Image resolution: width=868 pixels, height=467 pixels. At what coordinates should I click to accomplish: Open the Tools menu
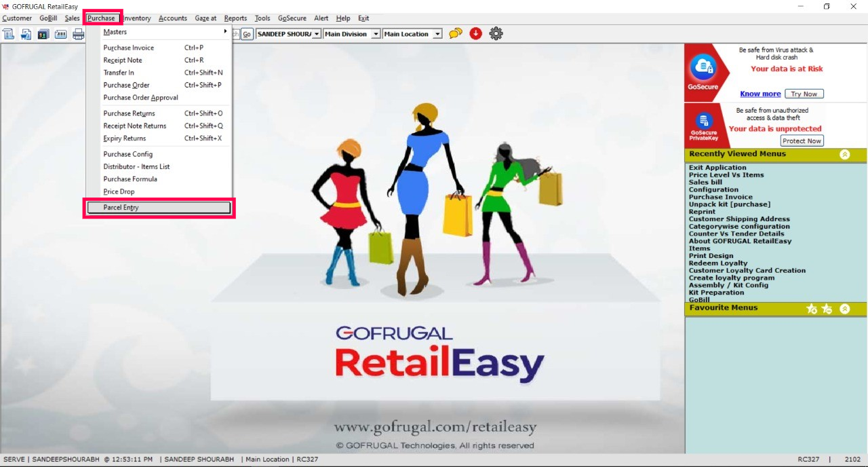[262, 18]
